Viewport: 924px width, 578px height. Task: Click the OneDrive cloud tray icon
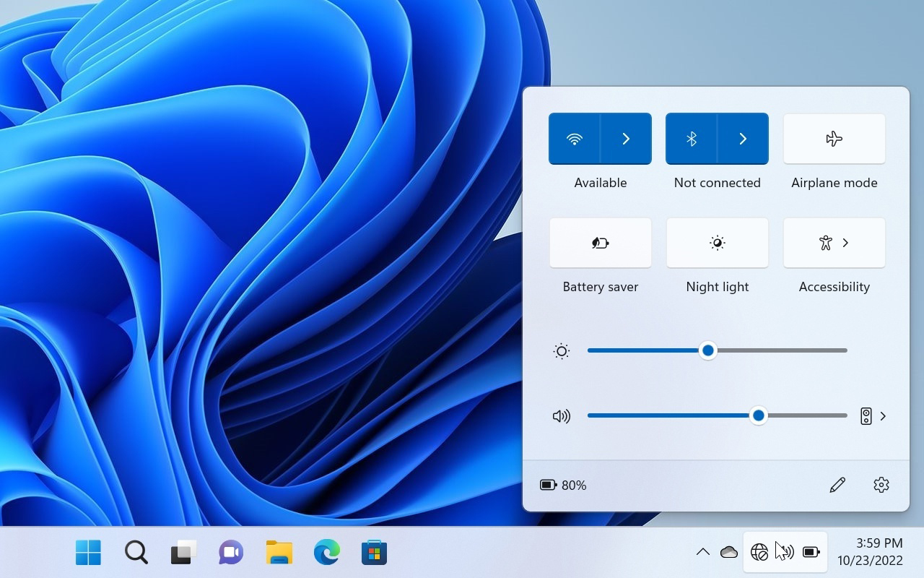click(729, 553)
